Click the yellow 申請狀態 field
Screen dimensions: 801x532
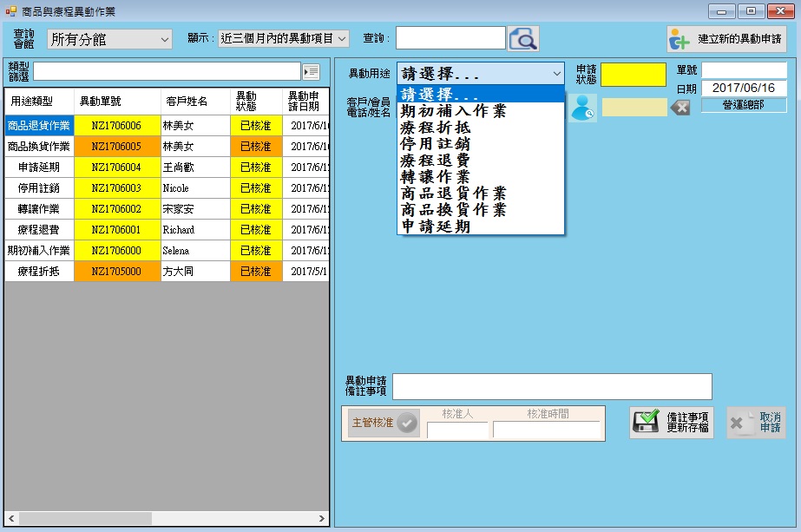click(x=633, y=75)
